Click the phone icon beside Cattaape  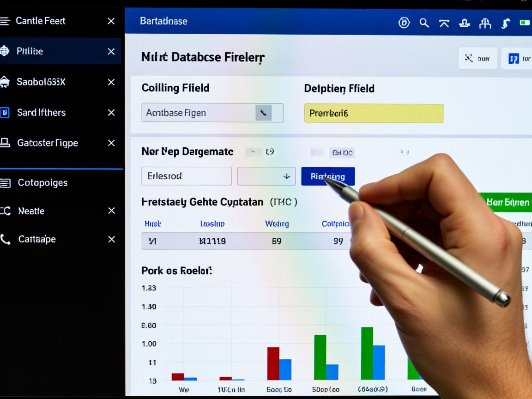click(6, 239)
